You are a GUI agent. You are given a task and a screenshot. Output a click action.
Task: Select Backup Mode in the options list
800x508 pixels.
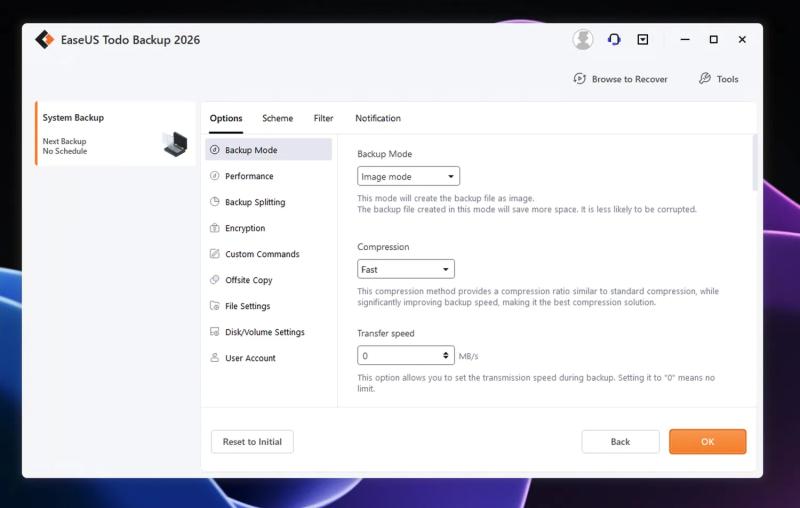pyautogui.click(x=268, y=150)
